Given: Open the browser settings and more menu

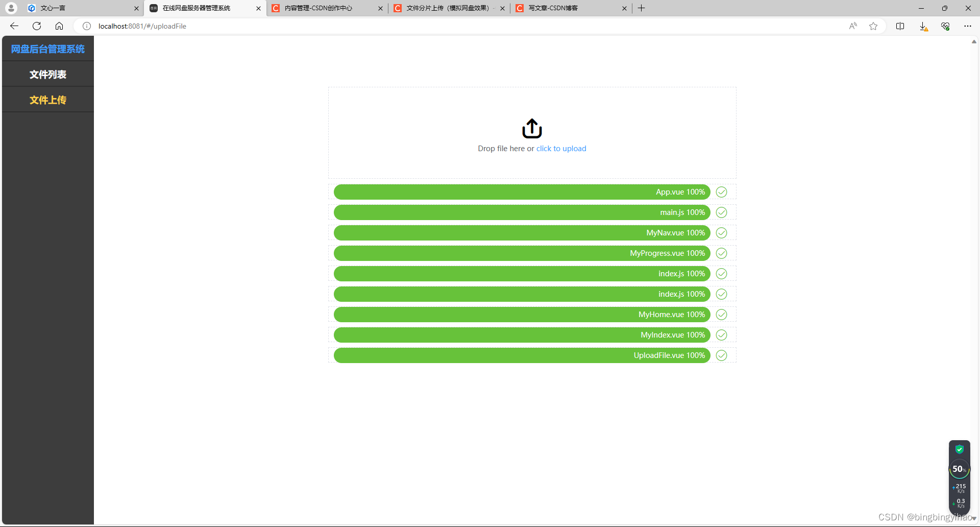Looking at the screenshot, I should click(968, 26).
